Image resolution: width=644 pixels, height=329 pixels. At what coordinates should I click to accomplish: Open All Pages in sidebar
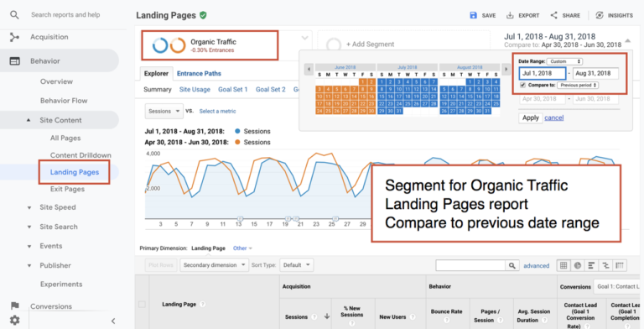(65, 138)
